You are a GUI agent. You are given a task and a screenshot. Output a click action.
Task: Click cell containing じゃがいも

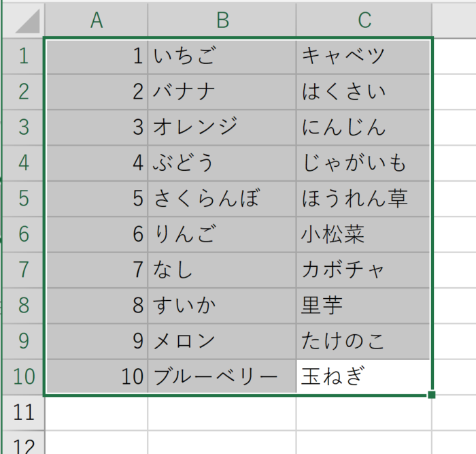tap(364, 163)
